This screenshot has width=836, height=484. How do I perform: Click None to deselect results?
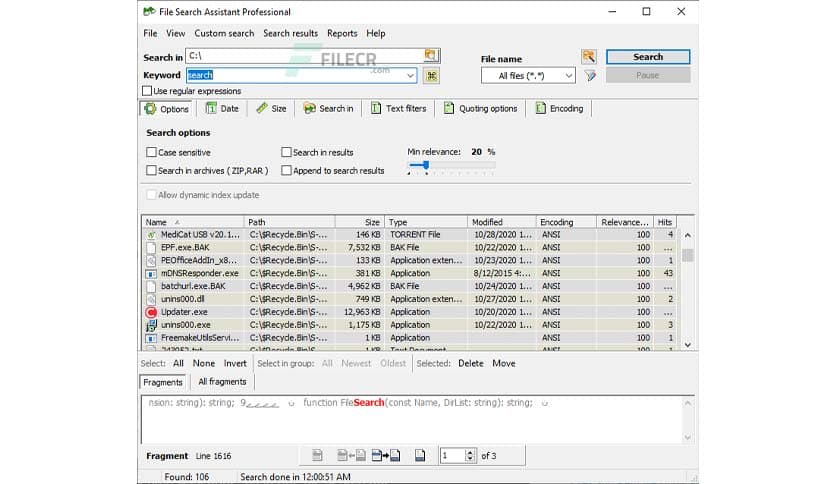point(204,364)
